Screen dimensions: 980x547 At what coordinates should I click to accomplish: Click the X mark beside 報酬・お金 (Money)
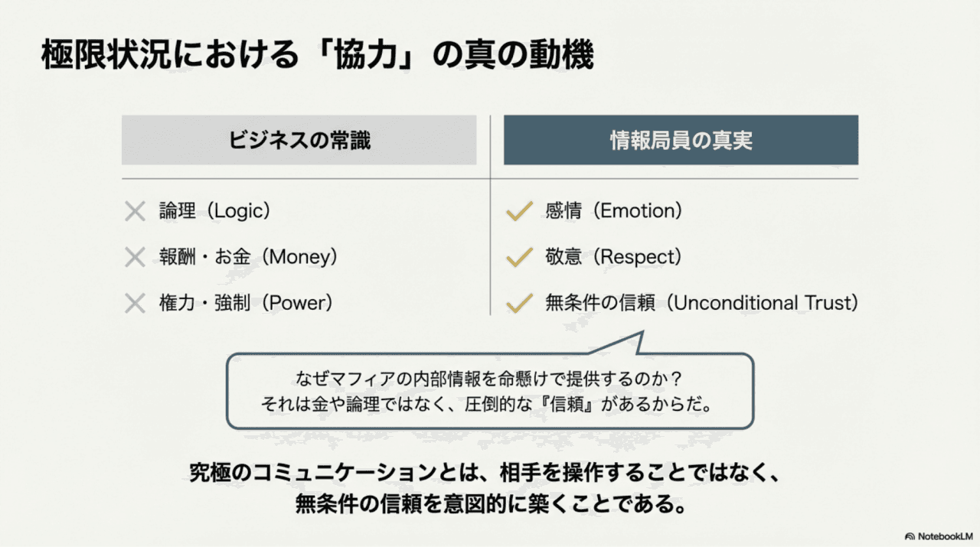click(135, 257)
